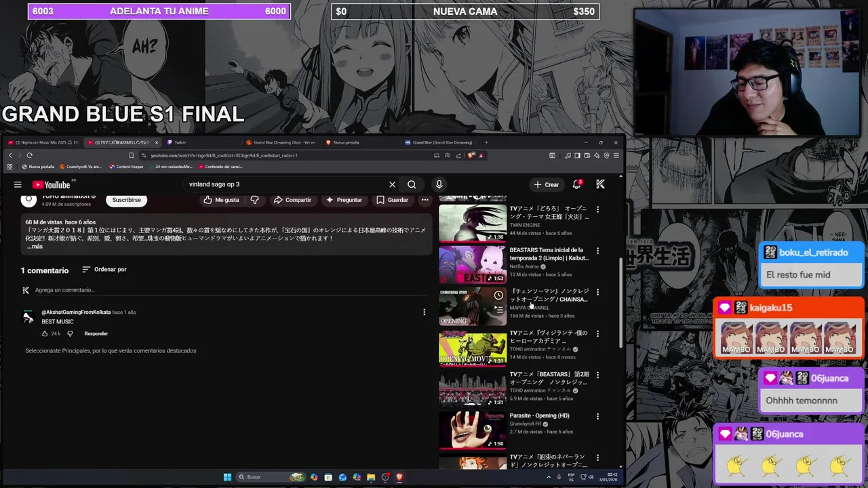
Task: Open the TWIN ENGINE Dororo opening thumbnail
Action: pyautogui.click(x=473, y=223)
